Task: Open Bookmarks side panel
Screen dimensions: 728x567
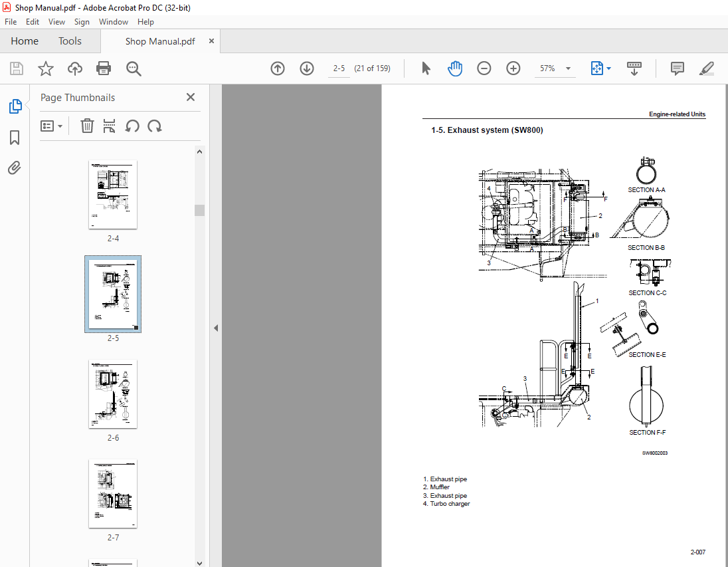Action: coord(15,137)
